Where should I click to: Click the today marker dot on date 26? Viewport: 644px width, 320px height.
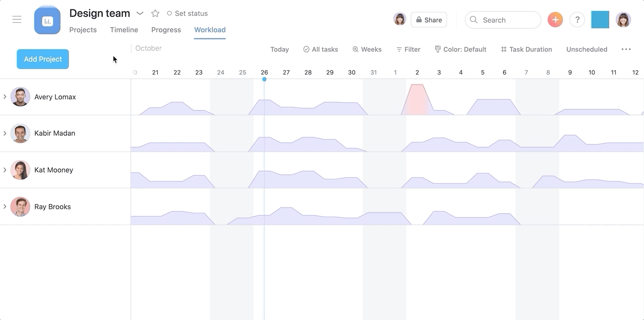click(264, 79)
